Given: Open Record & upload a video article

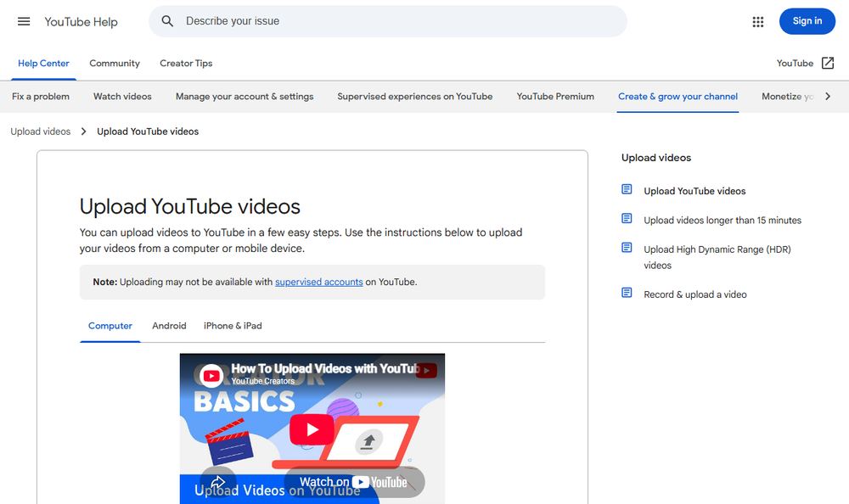Looking at the screenshot, I should coord(695,294).
